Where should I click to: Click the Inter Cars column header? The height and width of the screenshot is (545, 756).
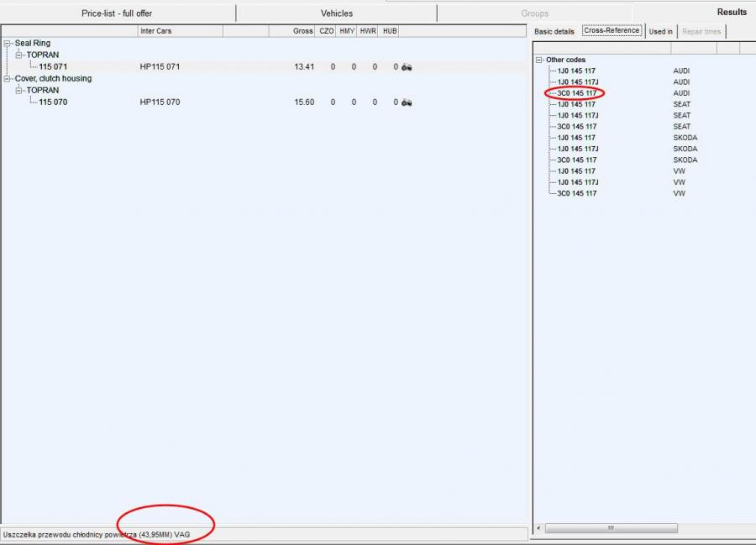(155, 31)
